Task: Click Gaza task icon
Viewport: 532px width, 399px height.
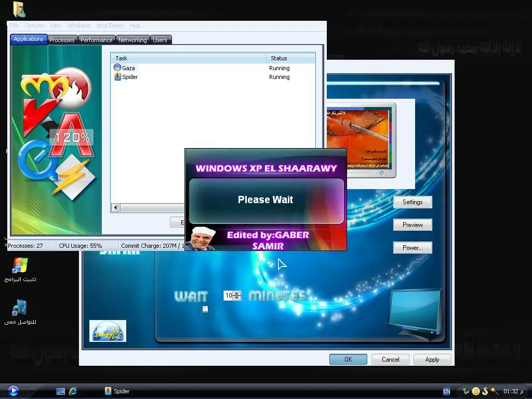Action: tap(117, 68)
